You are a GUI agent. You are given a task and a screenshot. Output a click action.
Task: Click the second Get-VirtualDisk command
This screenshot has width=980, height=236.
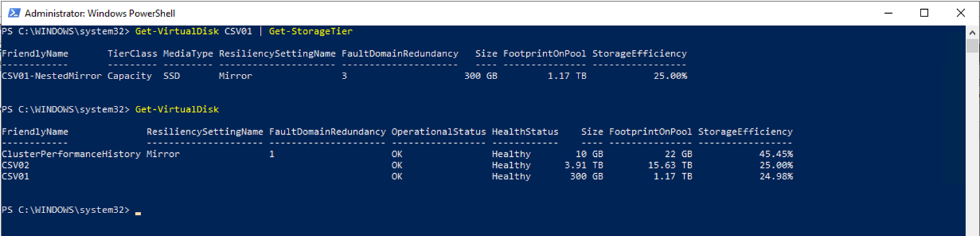[x=177, y=109]
